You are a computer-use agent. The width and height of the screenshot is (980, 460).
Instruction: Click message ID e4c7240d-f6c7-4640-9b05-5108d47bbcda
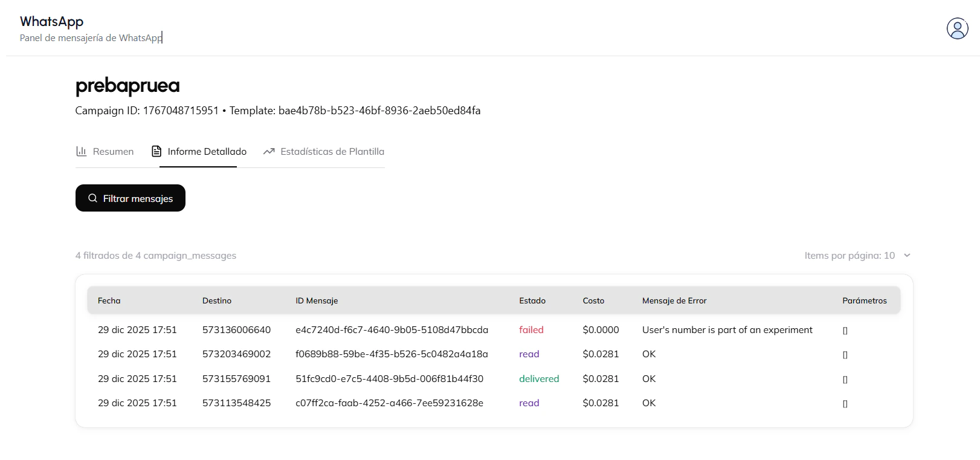pos(392,330)
